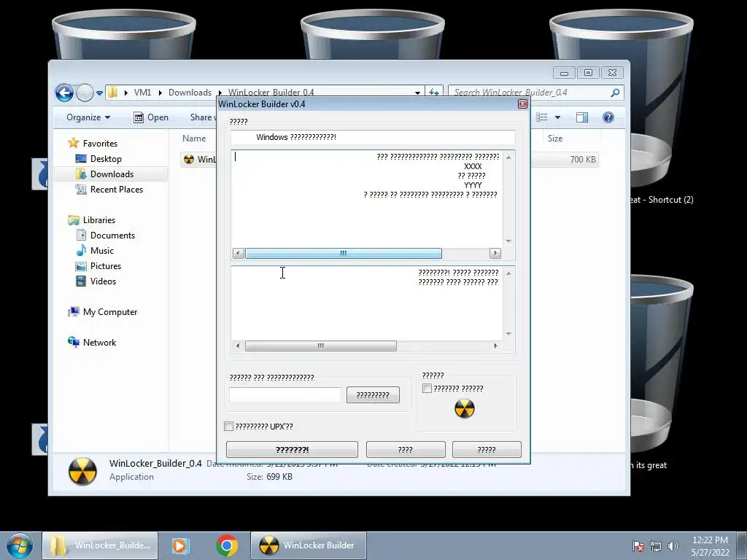Select Recent Places in navigation pane

[116, 189]
